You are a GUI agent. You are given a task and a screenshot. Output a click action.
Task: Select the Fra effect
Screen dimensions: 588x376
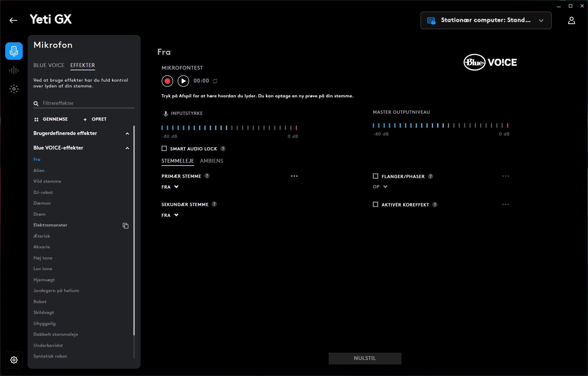point(37,159)
